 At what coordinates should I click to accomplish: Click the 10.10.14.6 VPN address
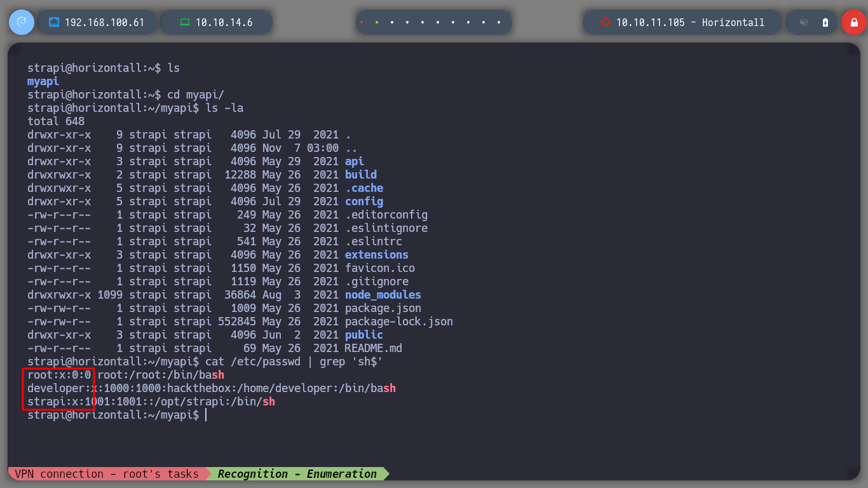(224, 22)
